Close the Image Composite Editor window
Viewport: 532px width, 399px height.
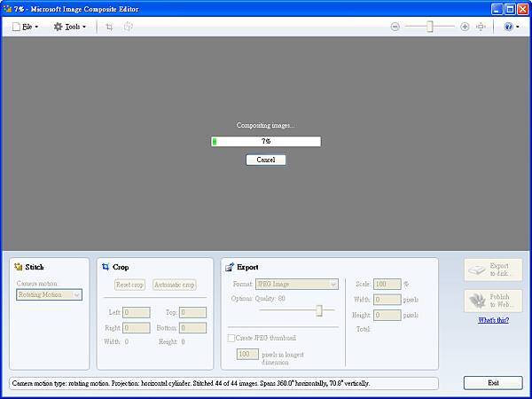tap(522, 9)
